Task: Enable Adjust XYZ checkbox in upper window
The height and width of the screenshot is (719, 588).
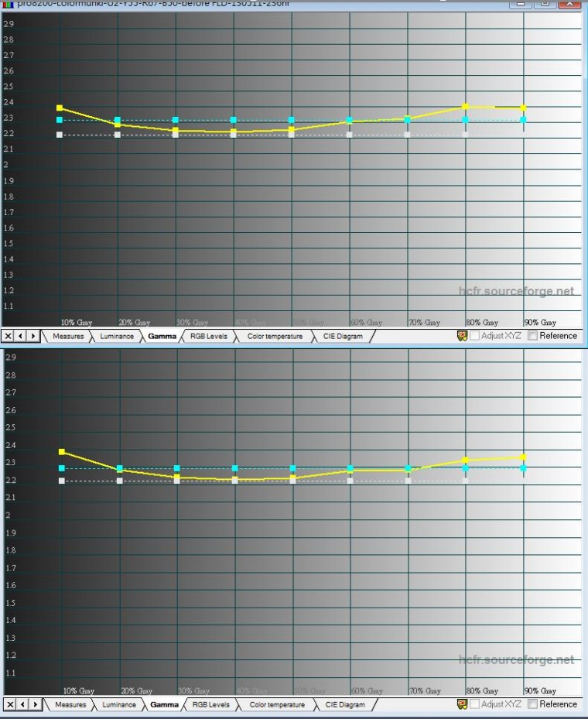Action: pyautogui.click(x=475, y=336)
